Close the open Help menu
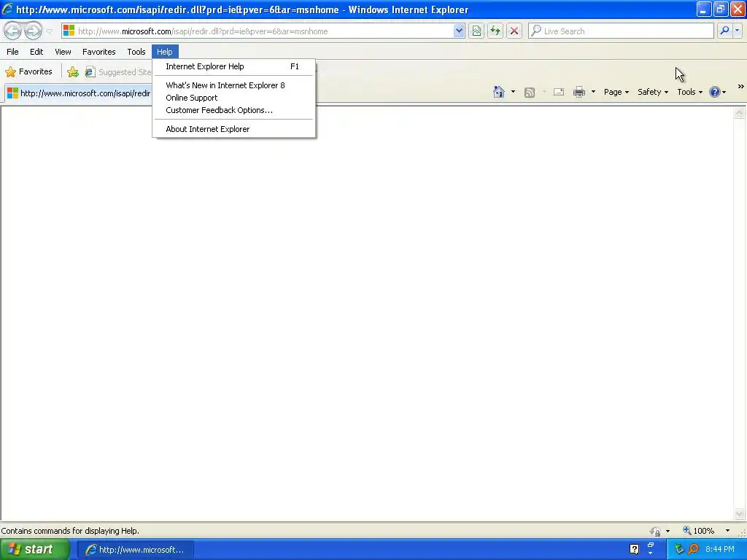 click(165, 52)
